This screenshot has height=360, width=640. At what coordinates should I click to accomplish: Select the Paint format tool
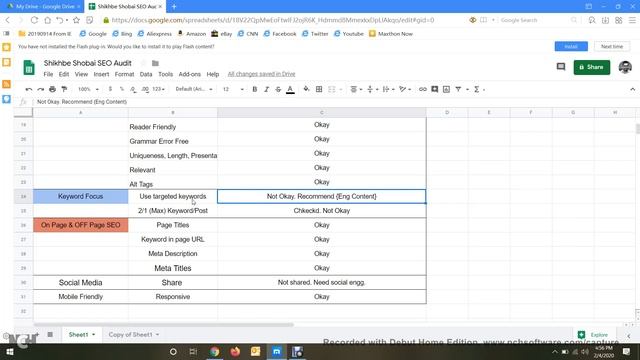(64, 89)
